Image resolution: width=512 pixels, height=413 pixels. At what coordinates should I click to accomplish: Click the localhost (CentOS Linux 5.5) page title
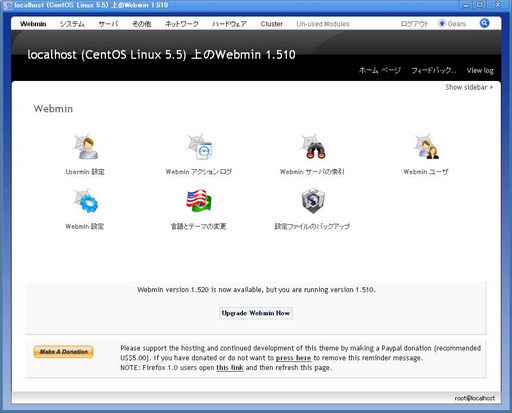pos(161,55)
